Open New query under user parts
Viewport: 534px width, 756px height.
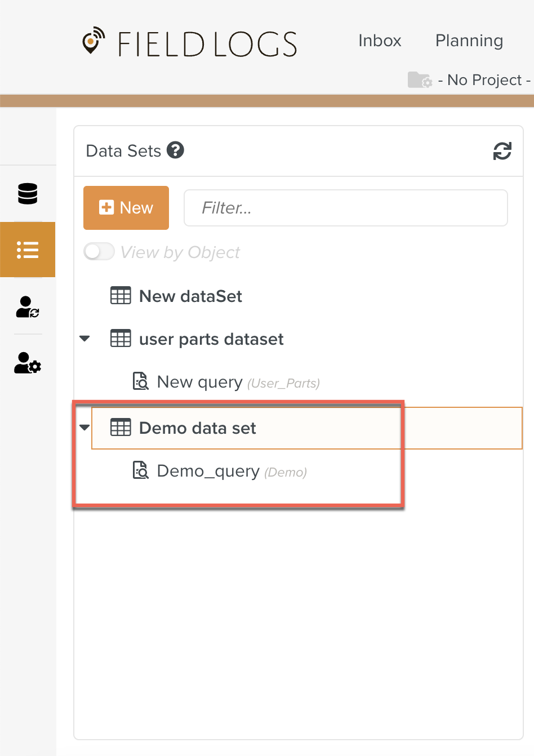tap(199, 382)
